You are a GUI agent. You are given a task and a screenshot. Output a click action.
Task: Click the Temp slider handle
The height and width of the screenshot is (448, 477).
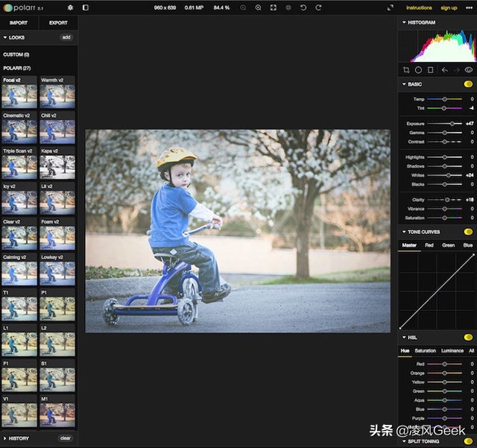pos(444,99)
